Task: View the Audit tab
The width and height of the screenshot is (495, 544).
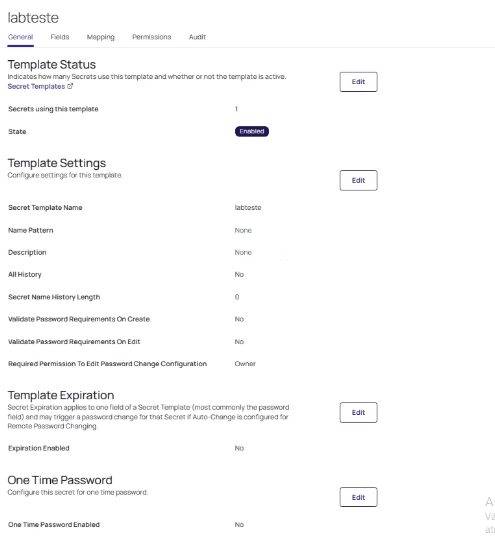Action: point(197,37)
